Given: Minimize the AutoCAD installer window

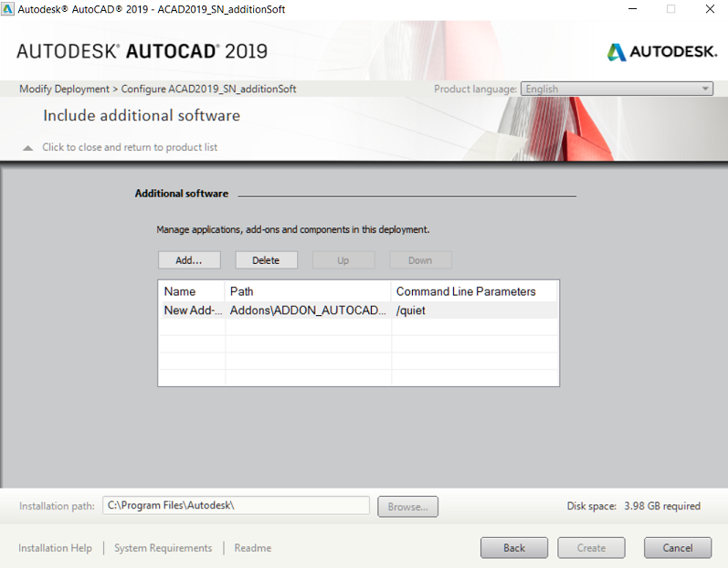Looking at the screenshot, I should (x=632, y=9).
